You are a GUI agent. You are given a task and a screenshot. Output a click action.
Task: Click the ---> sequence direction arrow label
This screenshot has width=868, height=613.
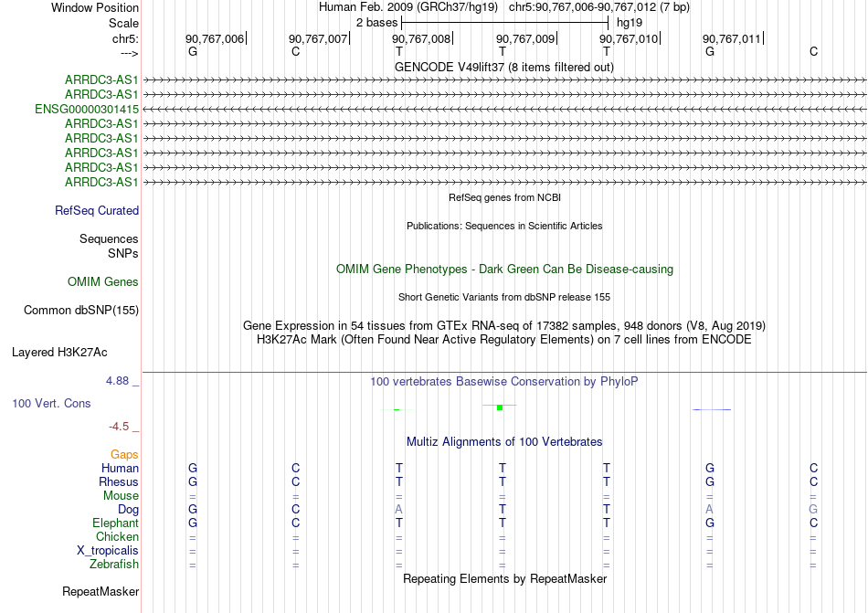pos(130,53)
